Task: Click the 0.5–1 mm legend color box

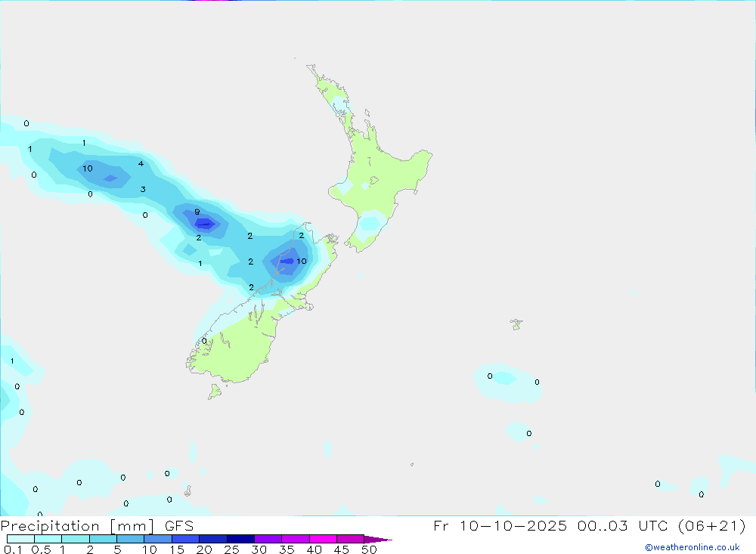Action: click(48, 539)
